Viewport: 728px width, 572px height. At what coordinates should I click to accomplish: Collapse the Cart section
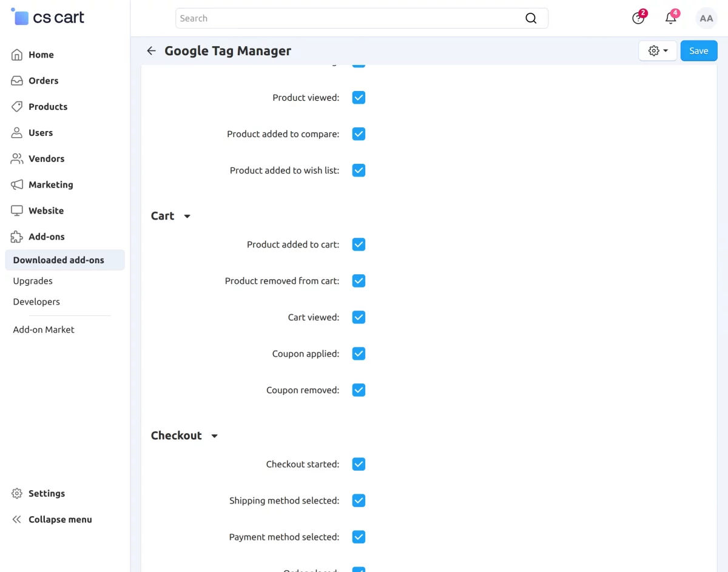pos(171,216)
